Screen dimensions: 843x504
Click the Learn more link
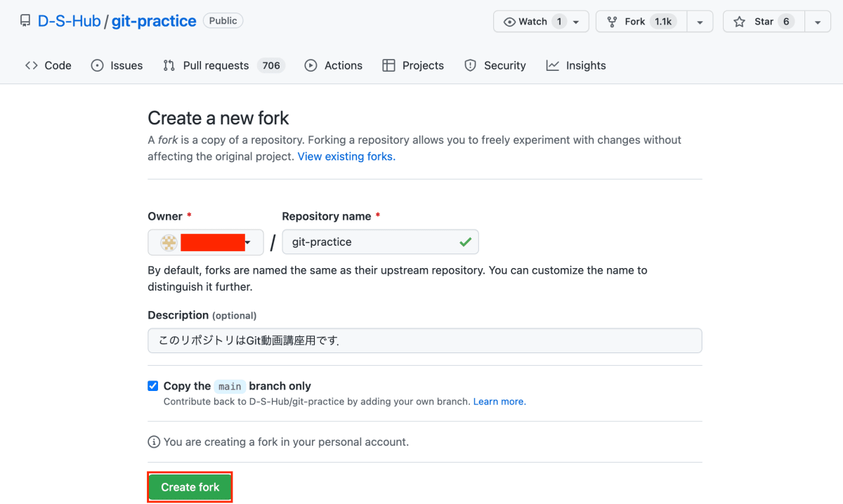499,402
